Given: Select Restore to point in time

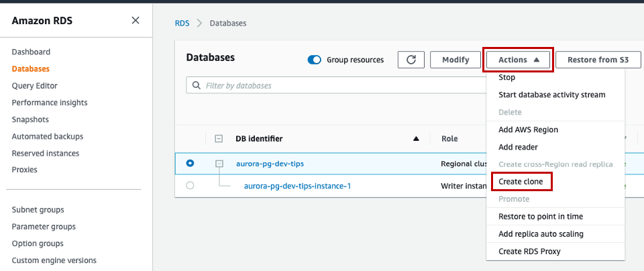Looking at the screenshot, I should (x=541, y=217).
